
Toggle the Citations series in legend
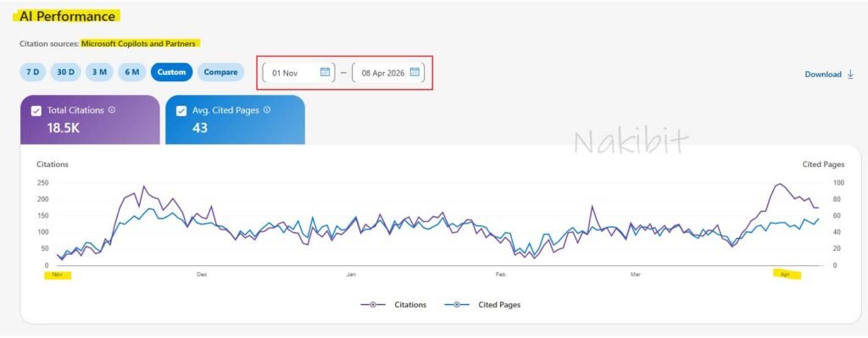(393, 305)
